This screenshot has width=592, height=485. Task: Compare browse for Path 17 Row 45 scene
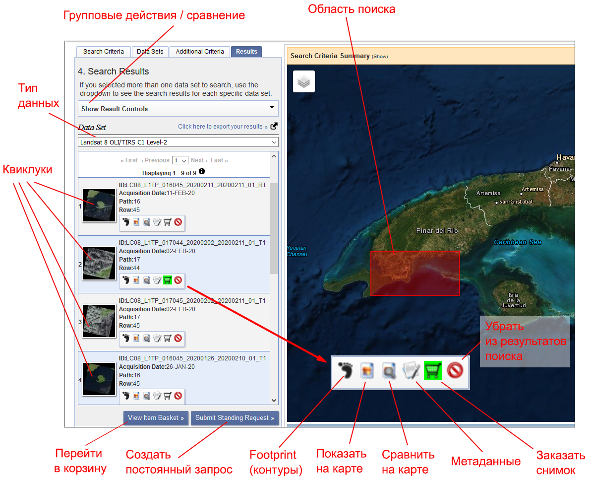tap(146, 339)
